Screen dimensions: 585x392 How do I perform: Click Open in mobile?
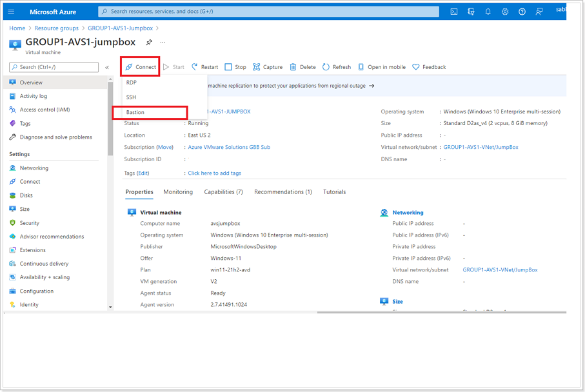[x=382, y=67]
